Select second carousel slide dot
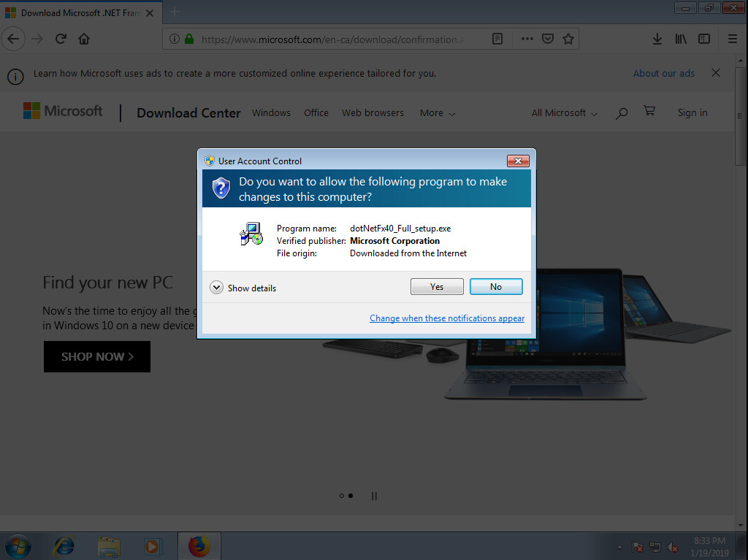Screen dimensions: 748x560 click(351, 496)
